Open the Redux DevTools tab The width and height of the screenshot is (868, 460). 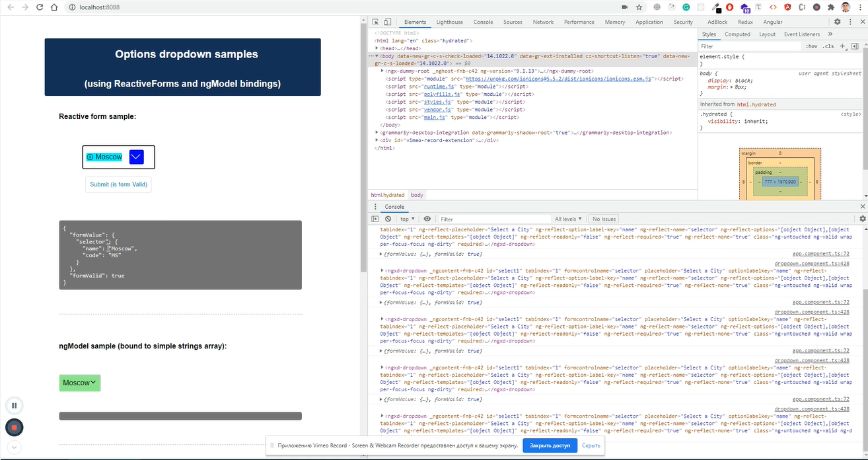pos(745,22)
